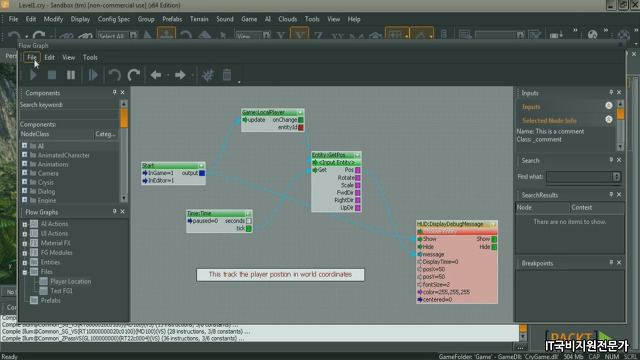640x360 pixels.
Task: Click the Time:Time tick output port
Action: point(249,229)
